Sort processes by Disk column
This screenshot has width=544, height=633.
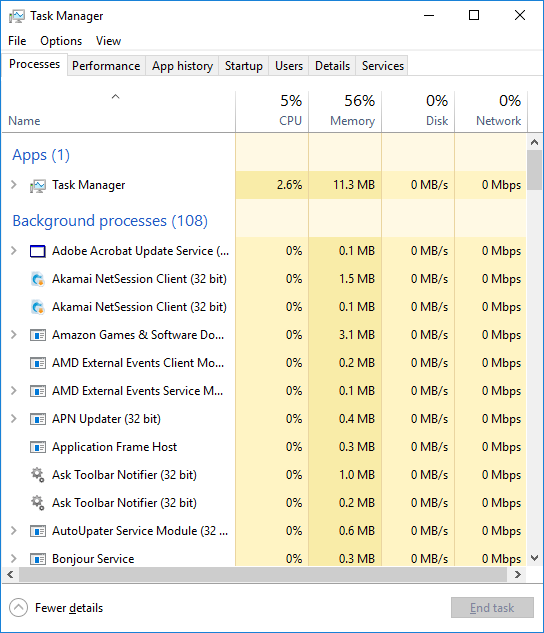tap(418, 111)
